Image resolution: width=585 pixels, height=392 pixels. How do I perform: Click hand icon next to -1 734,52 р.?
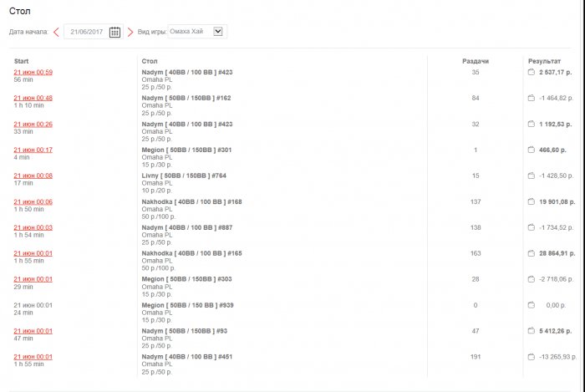point(532,227)
